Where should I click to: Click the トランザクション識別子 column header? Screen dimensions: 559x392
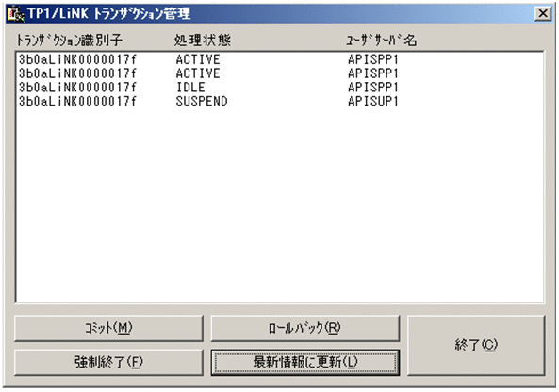(69, 41)
